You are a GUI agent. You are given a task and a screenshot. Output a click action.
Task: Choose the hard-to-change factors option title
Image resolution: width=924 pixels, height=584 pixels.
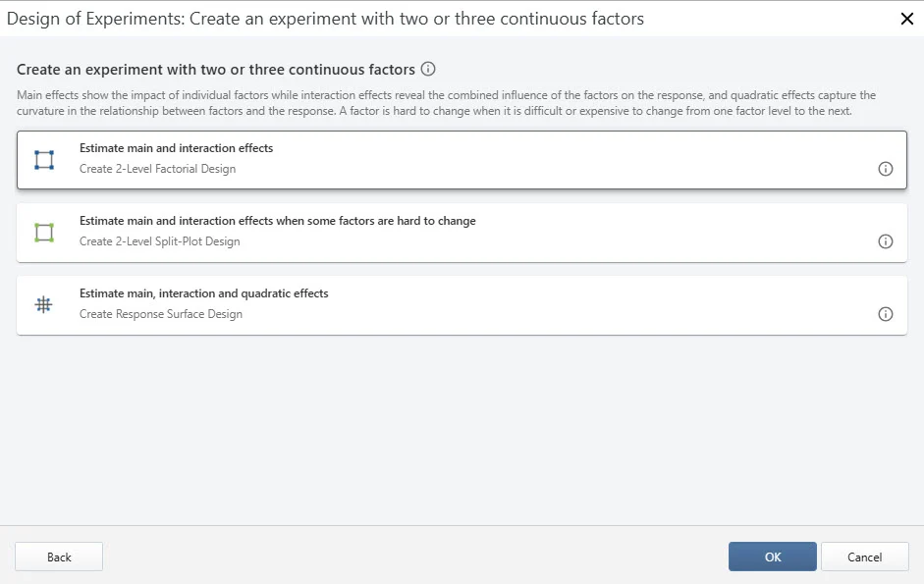click(x=277, y=221)
